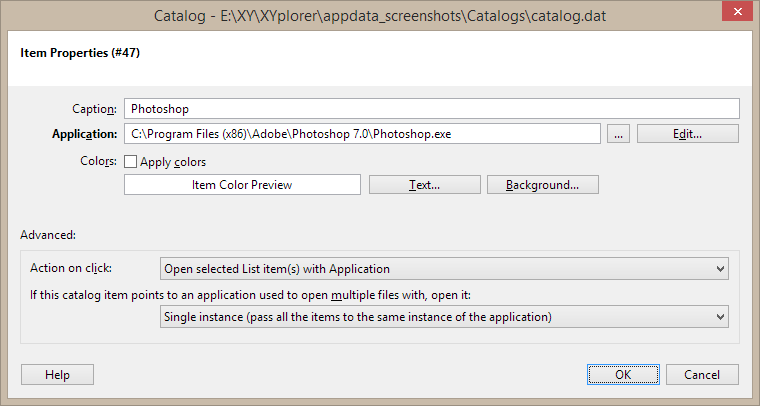Open the Single instance dropdown list

tap(444, 316)
